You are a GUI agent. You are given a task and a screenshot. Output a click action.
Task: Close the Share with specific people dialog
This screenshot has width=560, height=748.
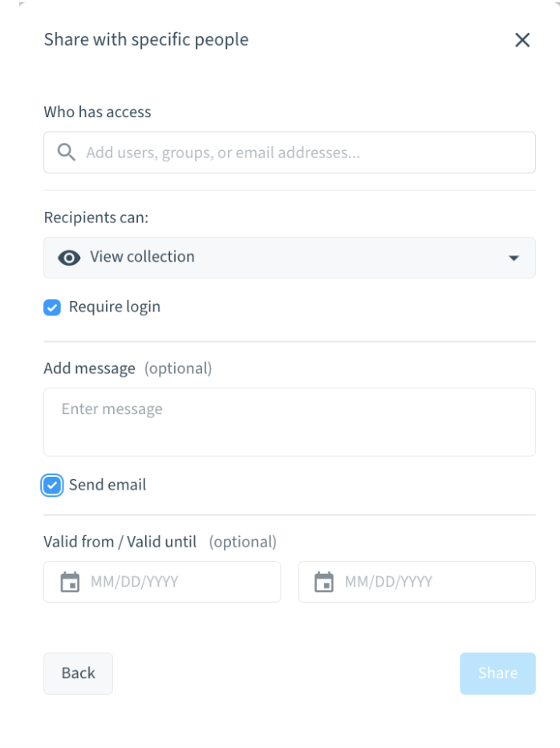coord(522,40)
